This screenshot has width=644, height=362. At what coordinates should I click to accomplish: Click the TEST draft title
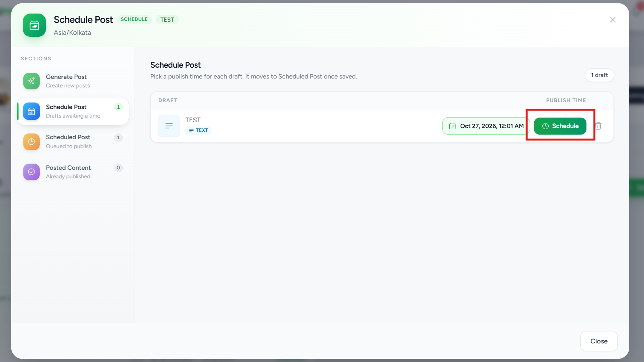[193, 120]
